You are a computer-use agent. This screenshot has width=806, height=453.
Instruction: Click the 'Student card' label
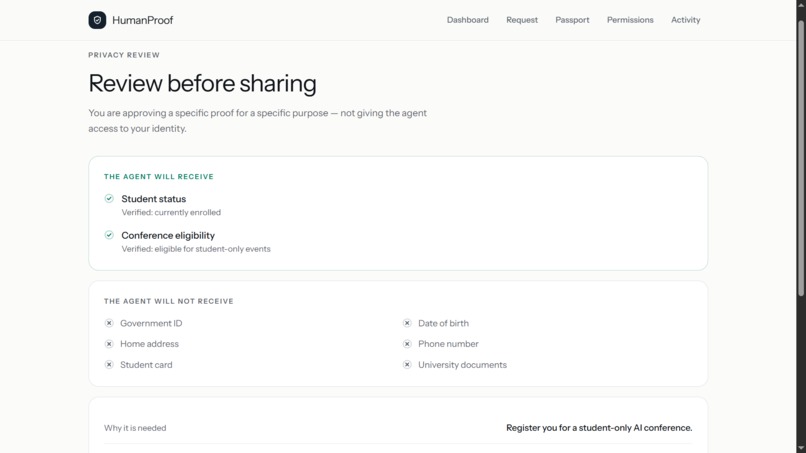tap(146, 365)
